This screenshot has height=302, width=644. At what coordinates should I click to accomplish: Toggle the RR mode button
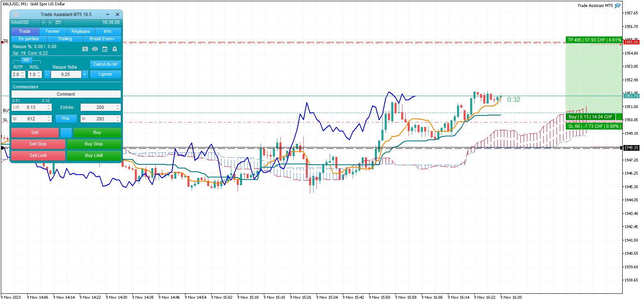click(x=26, y=60)
